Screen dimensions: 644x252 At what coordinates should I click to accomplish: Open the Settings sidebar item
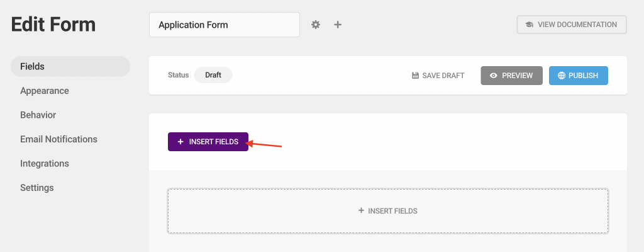(37, 188)
